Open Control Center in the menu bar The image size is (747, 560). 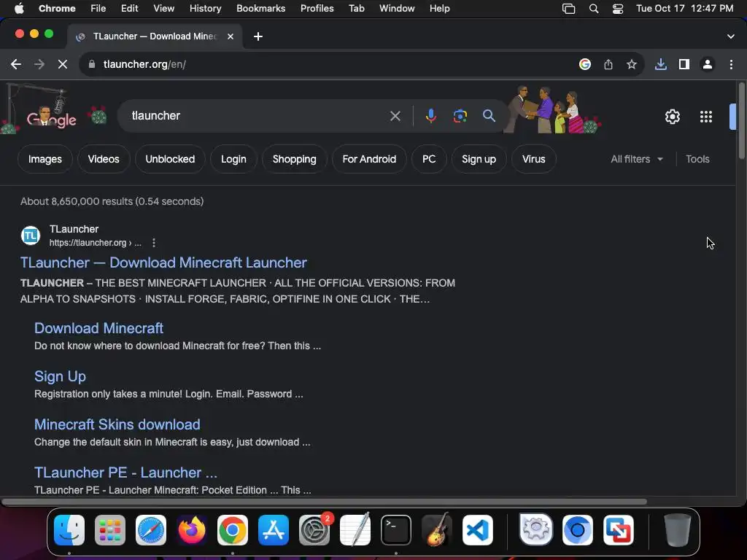618,9
